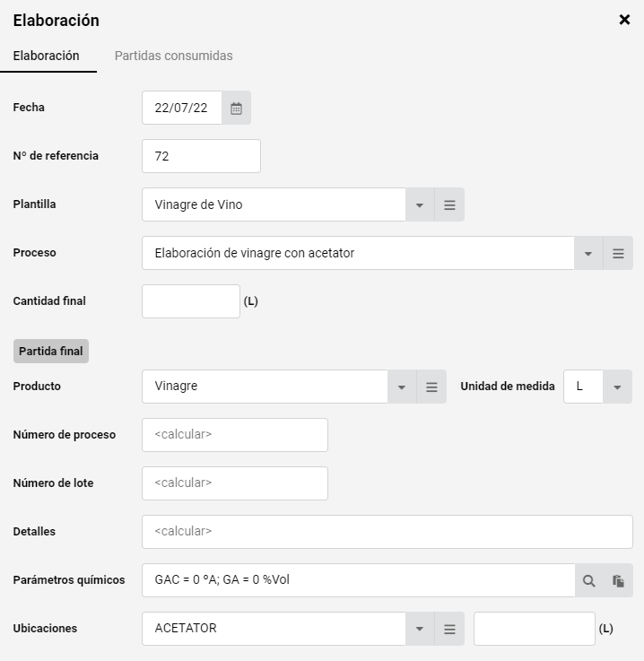
Task: Expand the Proceso dropdown arrow
Action: (588, 253)
